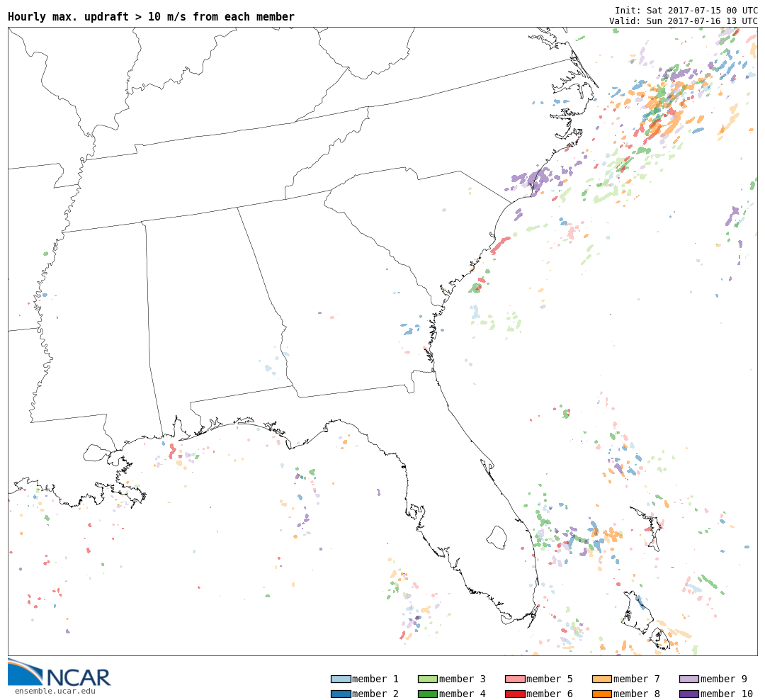Click the 'member 2' legend label
The image size is (765, 700).
(375, 694)
